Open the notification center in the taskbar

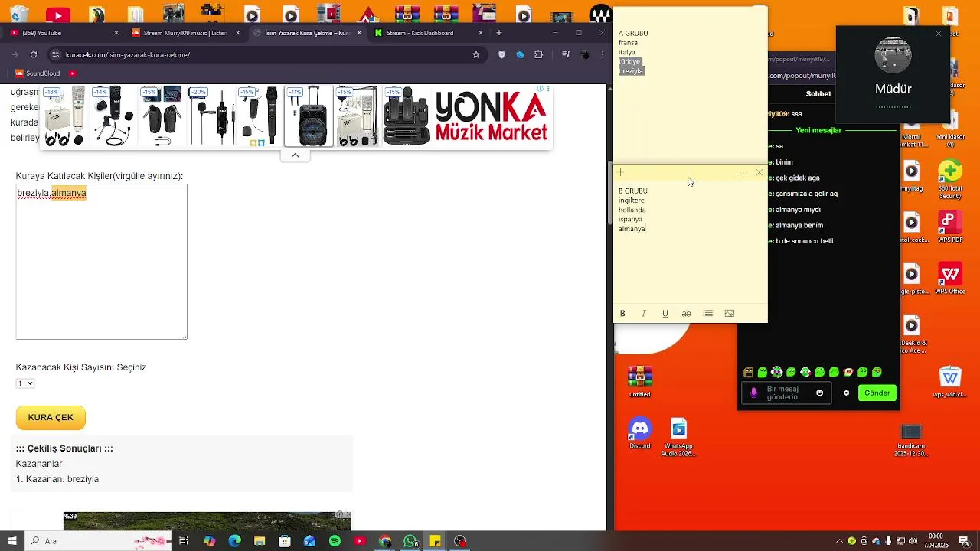965,541
